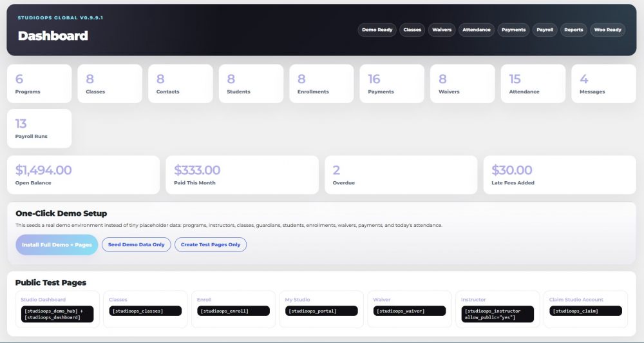Viewport: 644px width, 343px height.
Task: Open the Waiver test page link
Action: pyautogui.click(x=381, y=299)
